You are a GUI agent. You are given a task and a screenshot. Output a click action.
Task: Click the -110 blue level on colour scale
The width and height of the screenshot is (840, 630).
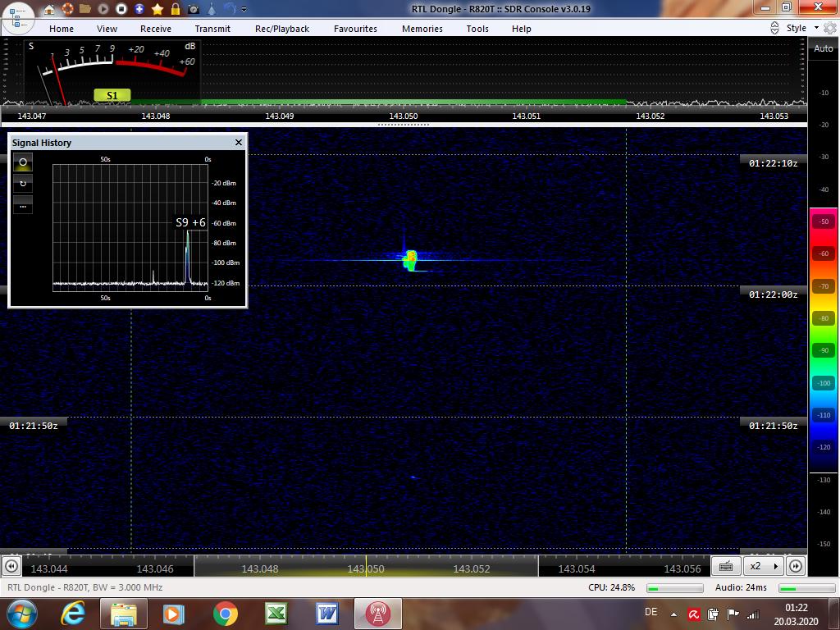(x=824, y=414)
